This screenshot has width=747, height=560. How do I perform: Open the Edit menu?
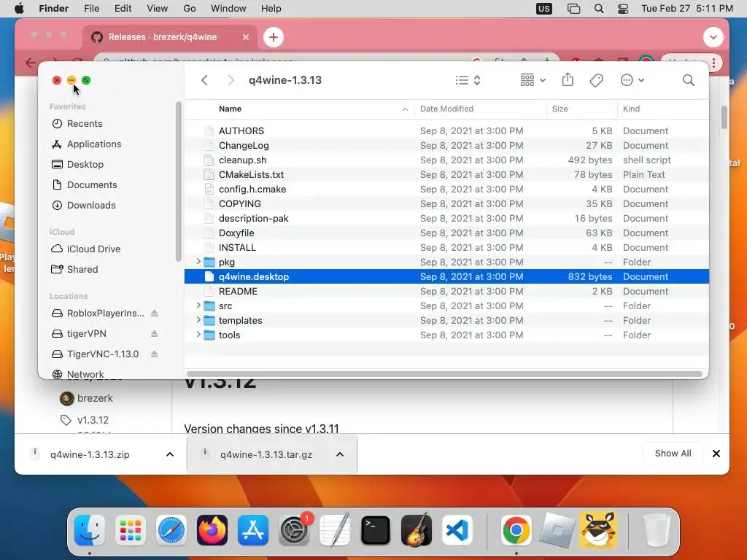(123, 9)
